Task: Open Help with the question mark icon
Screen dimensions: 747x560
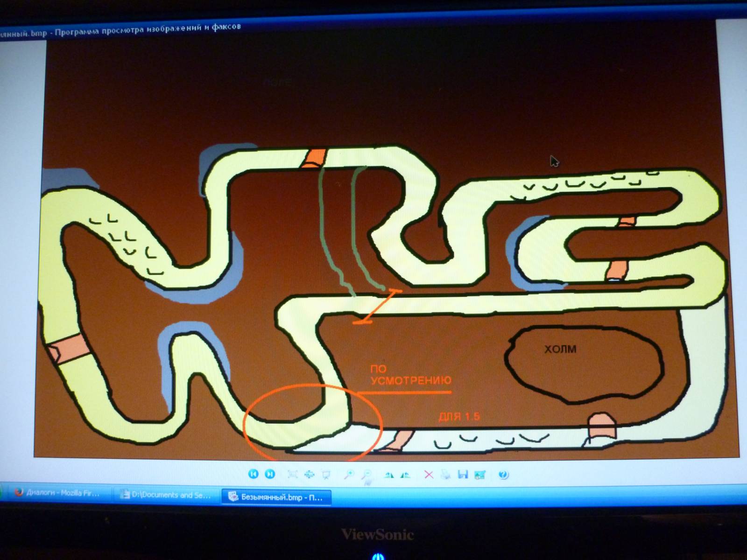Action: 503,475
